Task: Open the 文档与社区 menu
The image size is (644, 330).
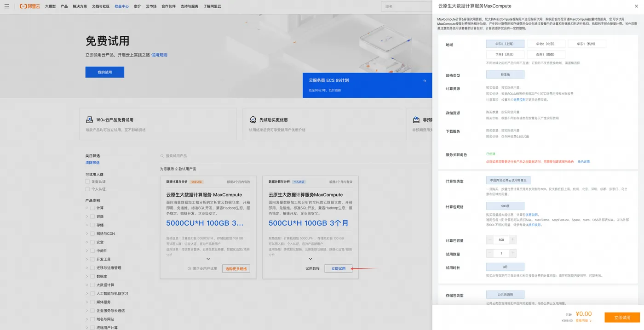Action: 101,6
